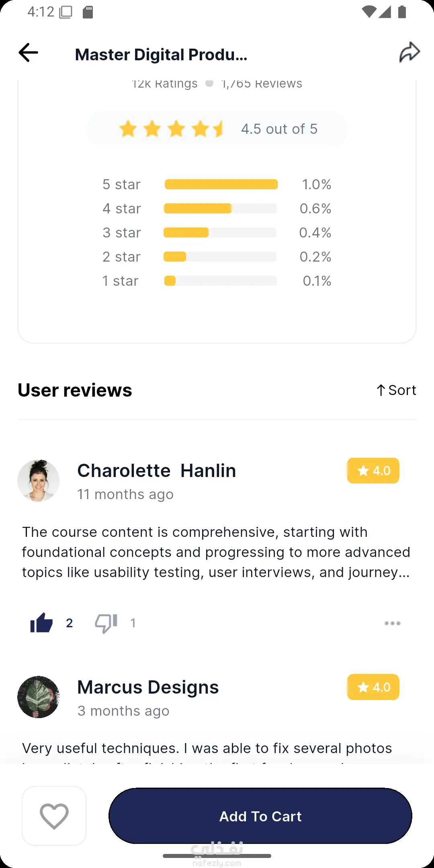Open more options on Charolette's review

tap(392, 623)
